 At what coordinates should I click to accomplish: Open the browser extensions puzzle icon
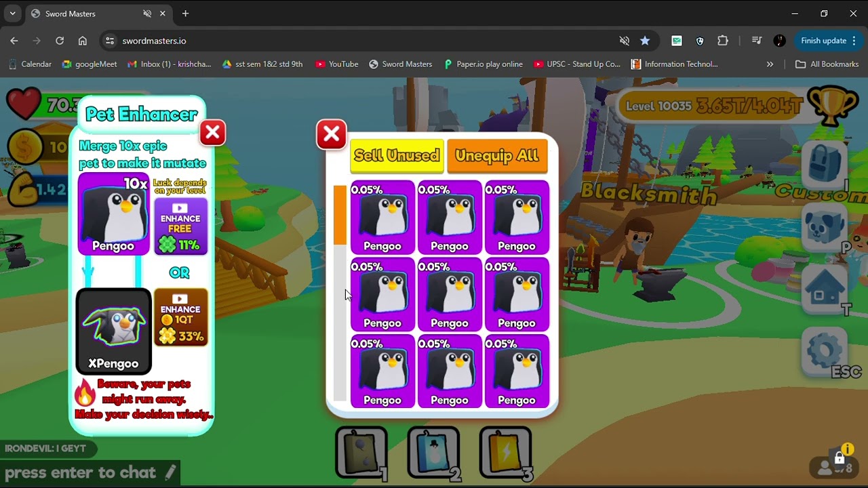click(723, 41)
